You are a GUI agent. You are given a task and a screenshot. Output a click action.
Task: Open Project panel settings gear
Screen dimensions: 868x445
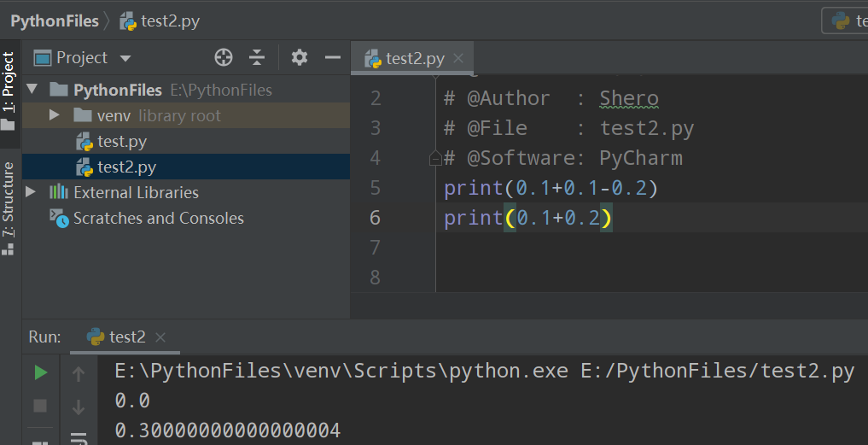(x=300, y=57)
